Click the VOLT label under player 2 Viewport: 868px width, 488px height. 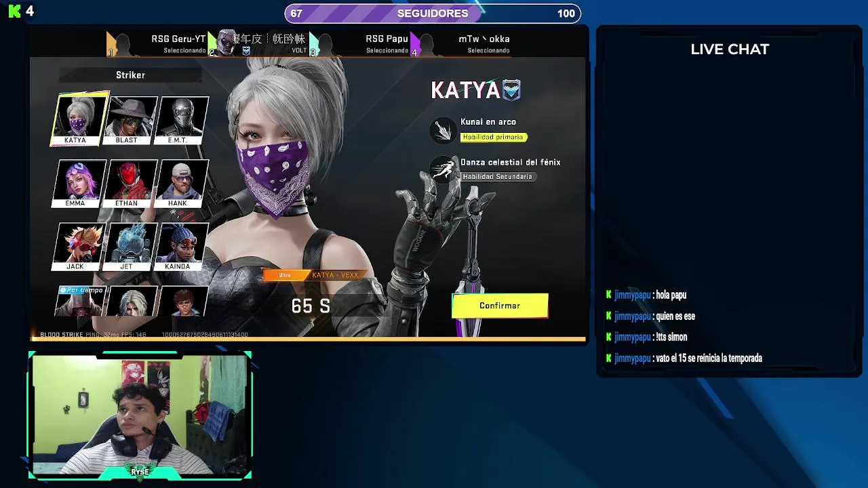tap(299, 51)
